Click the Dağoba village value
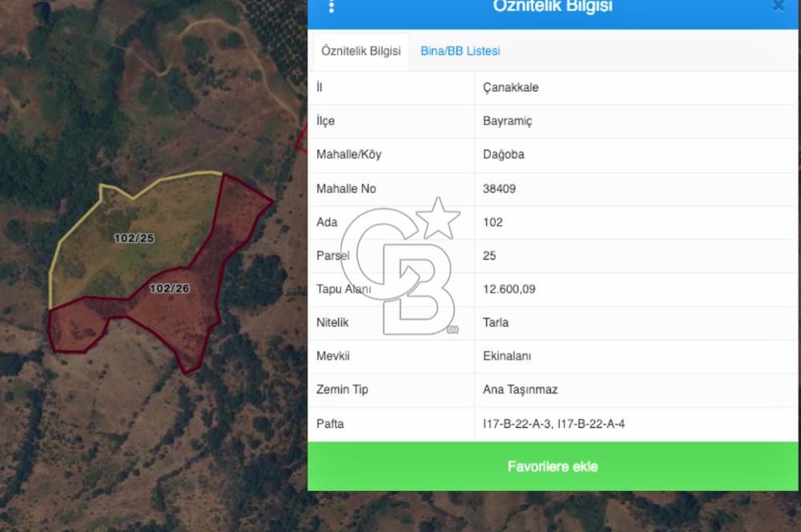Screen dimensions: 801x532 (503, 155)
